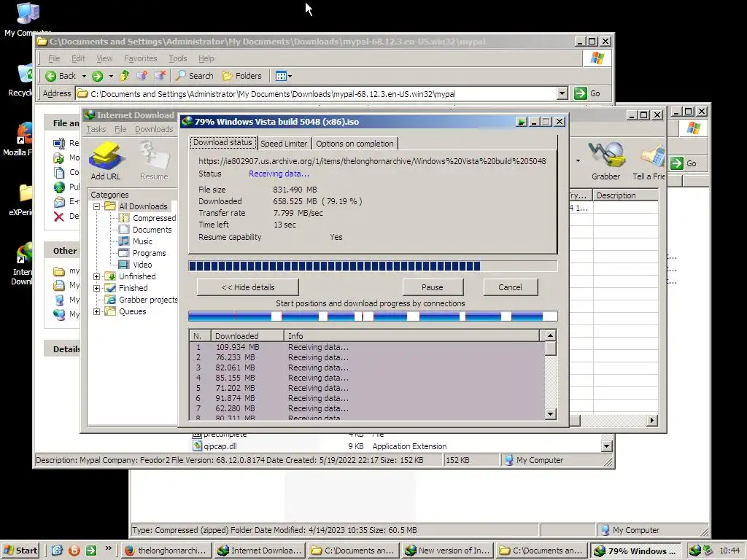Click connections list scroll down arrow
747x560 pixels.
point(550,414)
